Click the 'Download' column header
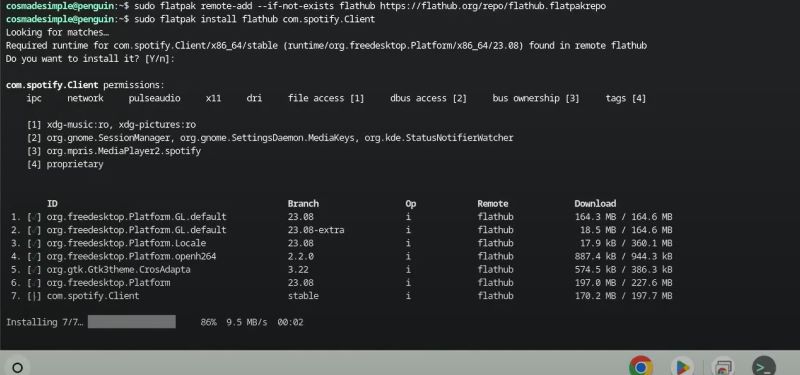The width and height of the screenshot is (800, 375). 595,204
